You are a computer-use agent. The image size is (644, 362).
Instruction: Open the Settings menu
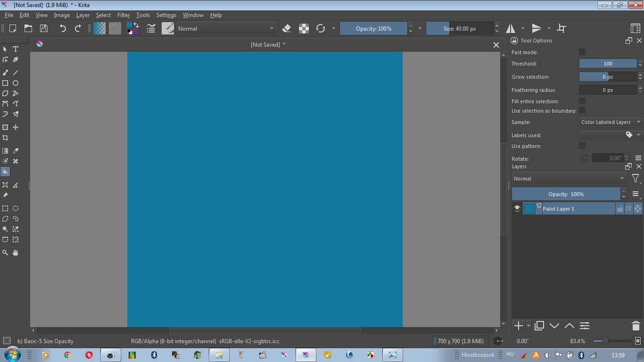tap(166, 15)
